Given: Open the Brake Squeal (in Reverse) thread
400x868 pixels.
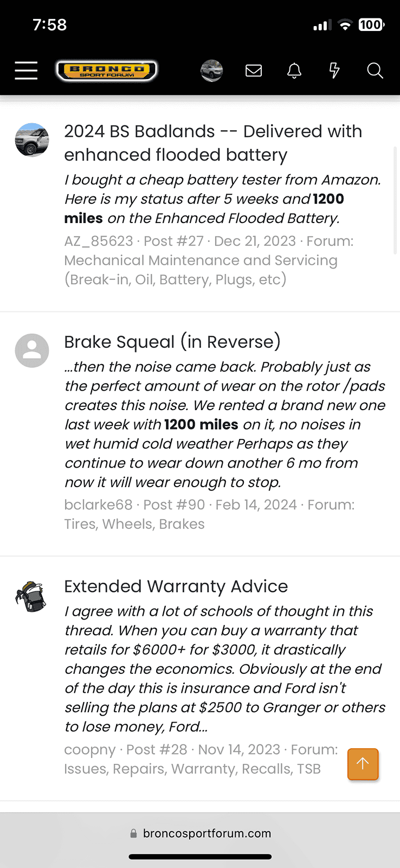Looking at the screenshot, I should (x=172, y=342).
